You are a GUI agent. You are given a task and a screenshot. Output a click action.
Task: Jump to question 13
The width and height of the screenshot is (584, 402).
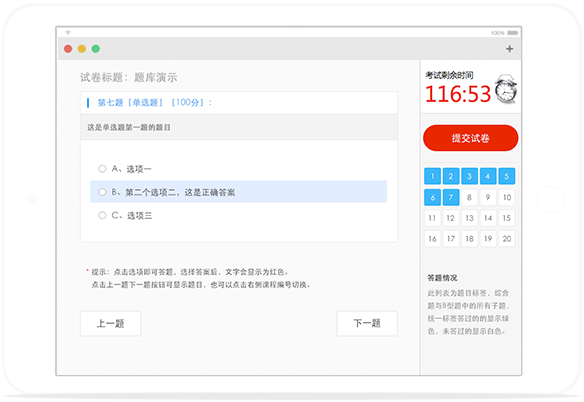469,218
